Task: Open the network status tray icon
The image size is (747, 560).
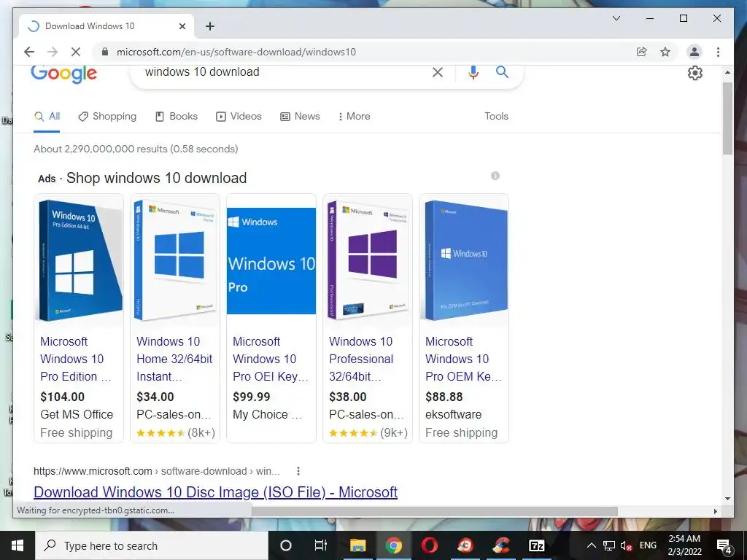Action: tap(609, 545)
